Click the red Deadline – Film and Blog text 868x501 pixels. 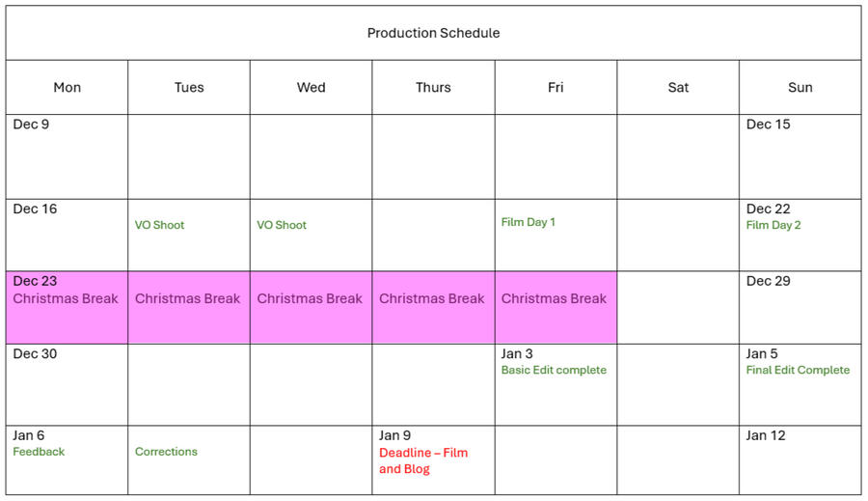[423, 460]
